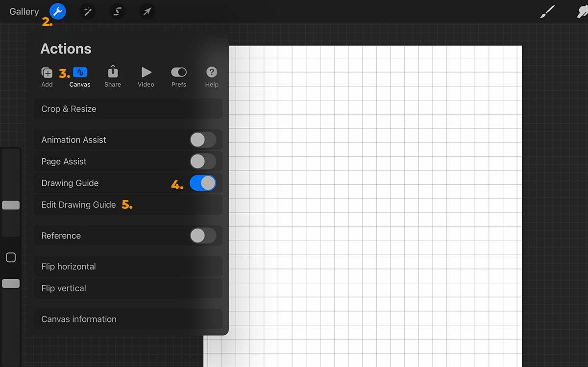The width and height of the screenshot is (588, 367).
Task: Enable the Animation Assist switch
Action: click(x=203, y=140)
